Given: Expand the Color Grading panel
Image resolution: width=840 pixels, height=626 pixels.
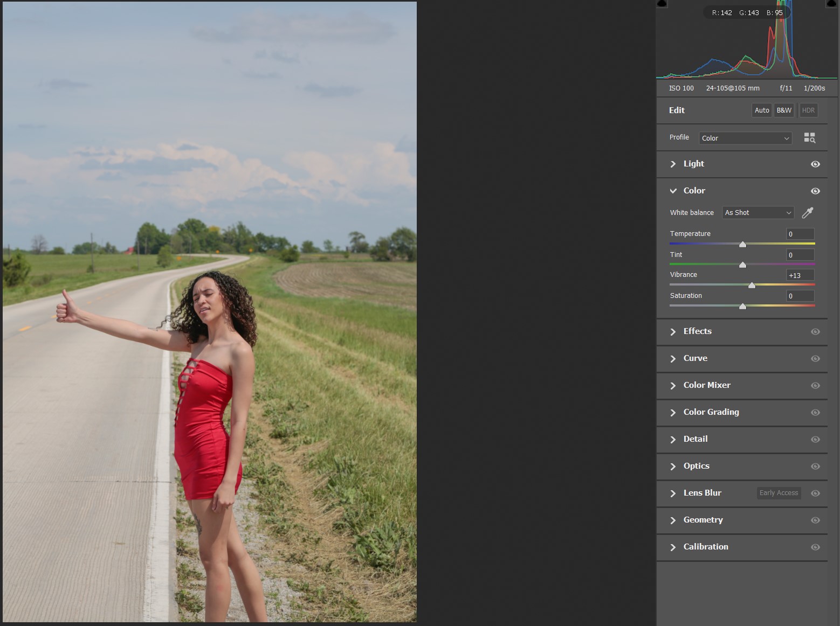Looking at the screenshot, I should click(673, 413).
